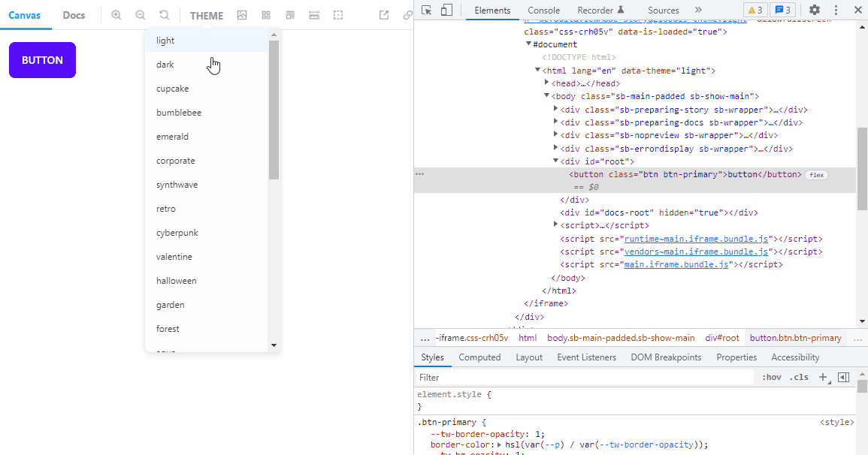Click the messages count badge showing 3
Viewport: 868px width, 455px height.
(x=783, y=10)
